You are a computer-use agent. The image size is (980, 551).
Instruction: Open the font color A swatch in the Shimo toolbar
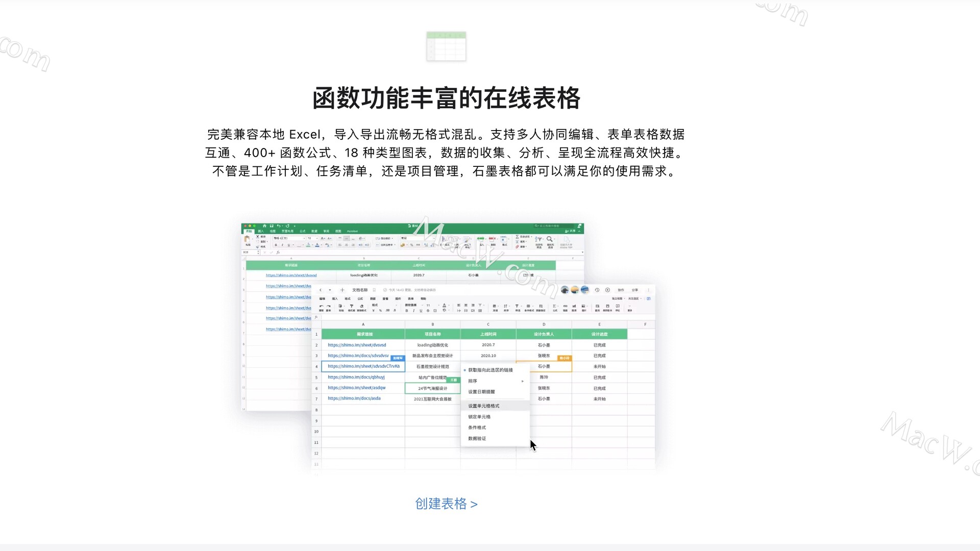click(x=444, y=305)
